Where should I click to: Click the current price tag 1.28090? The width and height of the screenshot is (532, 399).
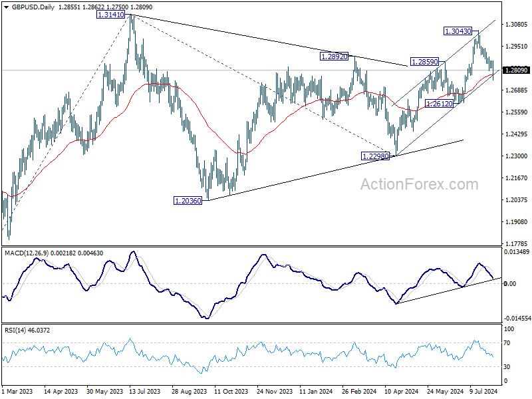[516, 70]
